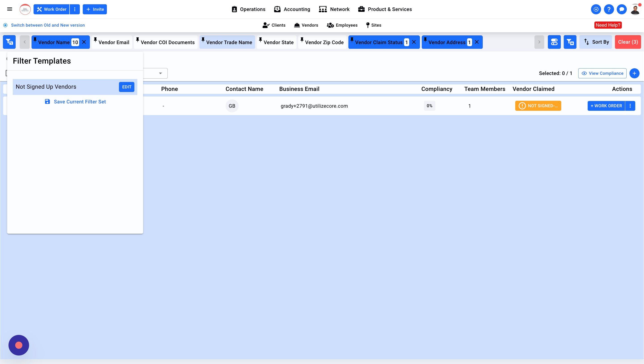The image size is (644, 364).
Task: Click the saved filter templates icon
Action: point(9,42)
